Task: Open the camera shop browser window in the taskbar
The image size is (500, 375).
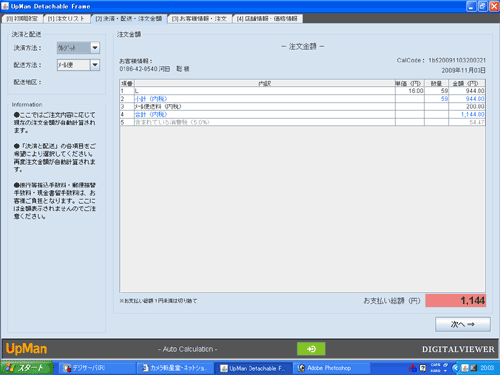Action: click(175, 368)
